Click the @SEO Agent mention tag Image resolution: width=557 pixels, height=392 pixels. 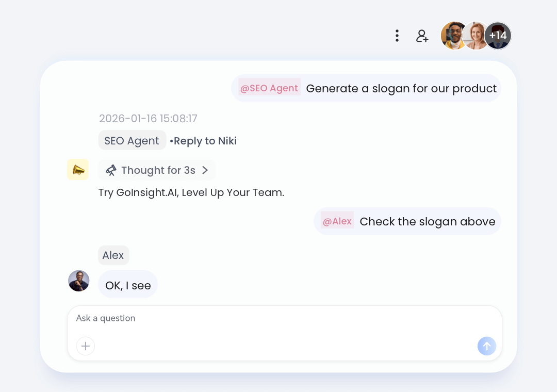point(269,88)
